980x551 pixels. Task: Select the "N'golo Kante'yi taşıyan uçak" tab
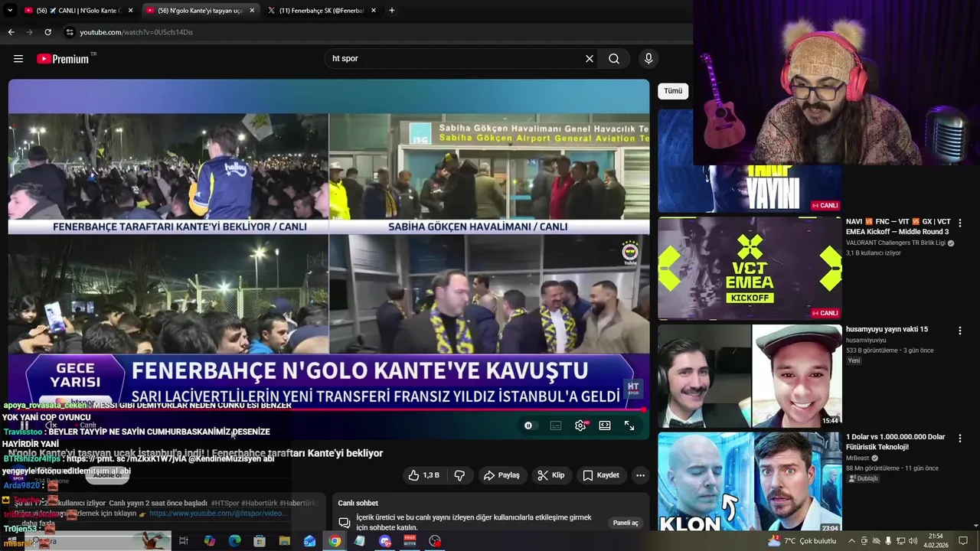[199, 11]
